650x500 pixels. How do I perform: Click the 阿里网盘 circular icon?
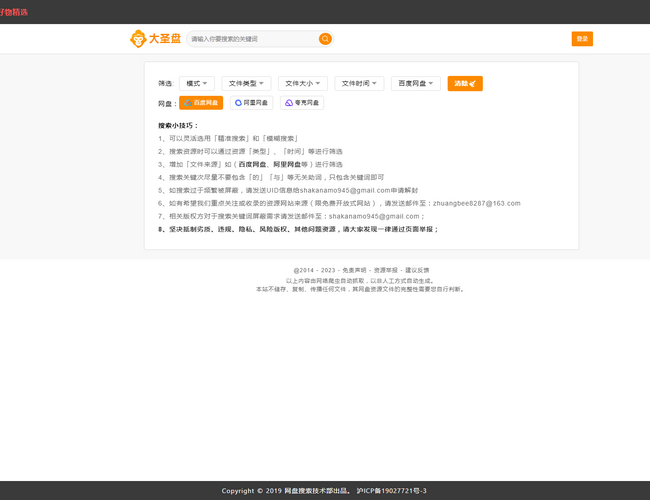(x=238, y=103)
